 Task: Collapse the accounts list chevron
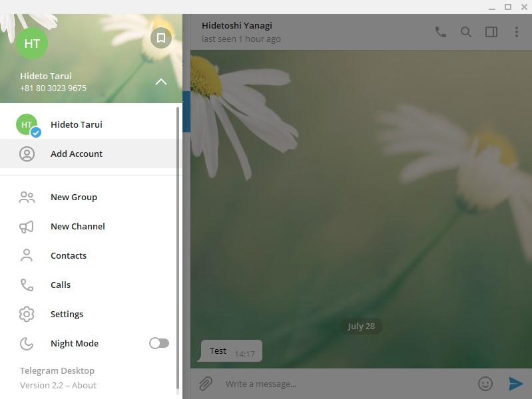pyautogui.click(x=161, y=82)
